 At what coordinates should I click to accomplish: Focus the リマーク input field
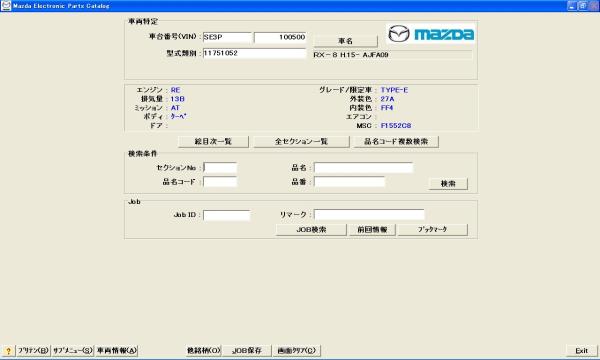[x=369, y=215]
